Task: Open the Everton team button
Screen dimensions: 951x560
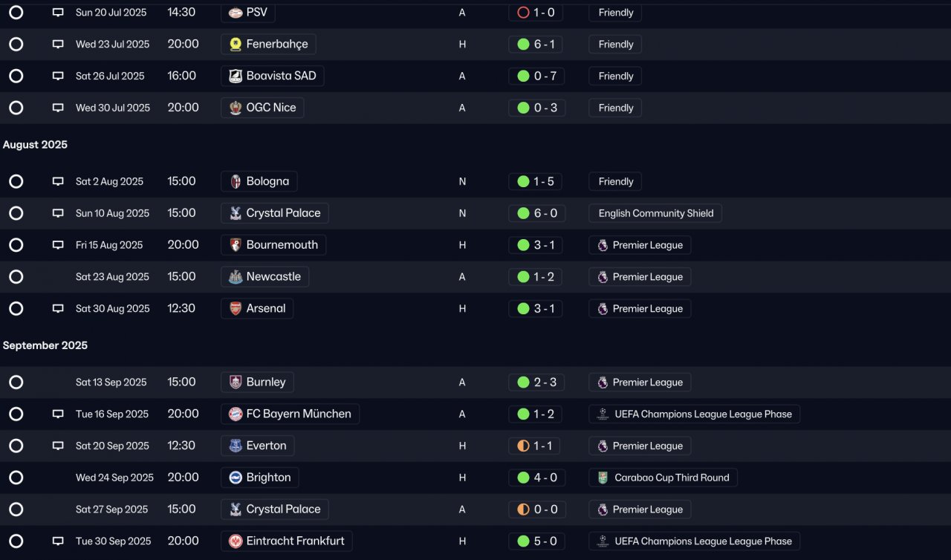Action: point(258,446)
